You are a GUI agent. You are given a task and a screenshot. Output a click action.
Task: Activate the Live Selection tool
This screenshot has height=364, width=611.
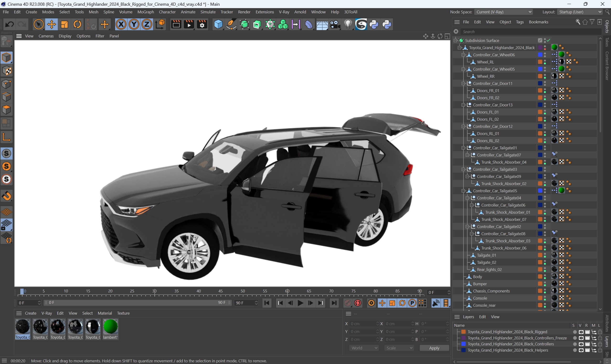click(38, 25)
